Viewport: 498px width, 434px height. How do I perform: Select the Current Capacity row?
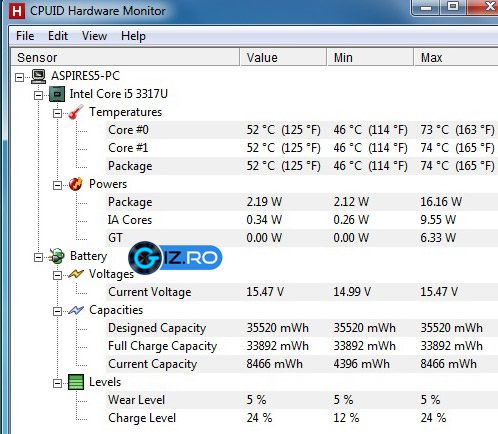(302, 364)
